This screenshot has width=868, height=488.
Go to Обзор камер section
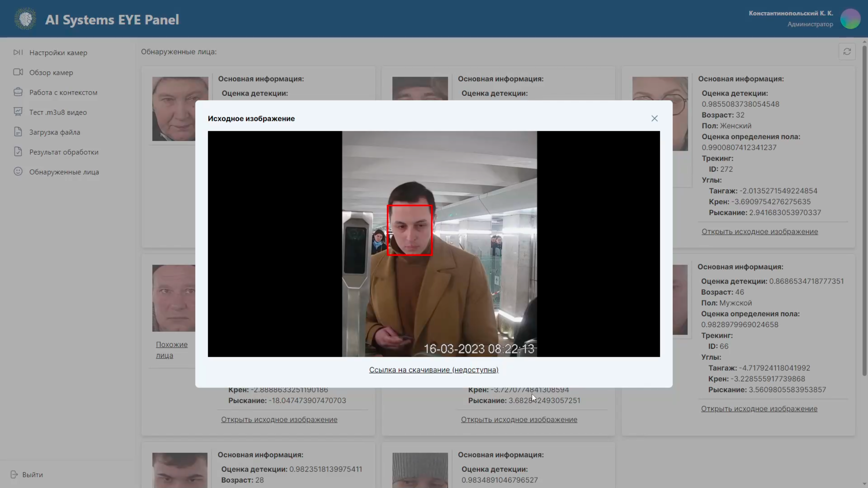(x=51, y=72)
